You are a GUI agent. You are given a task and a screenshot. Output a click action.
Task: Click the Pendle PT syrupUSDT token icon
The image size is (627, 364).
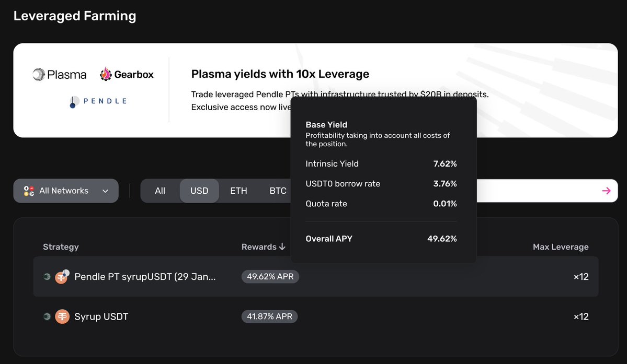pos(62,277)
